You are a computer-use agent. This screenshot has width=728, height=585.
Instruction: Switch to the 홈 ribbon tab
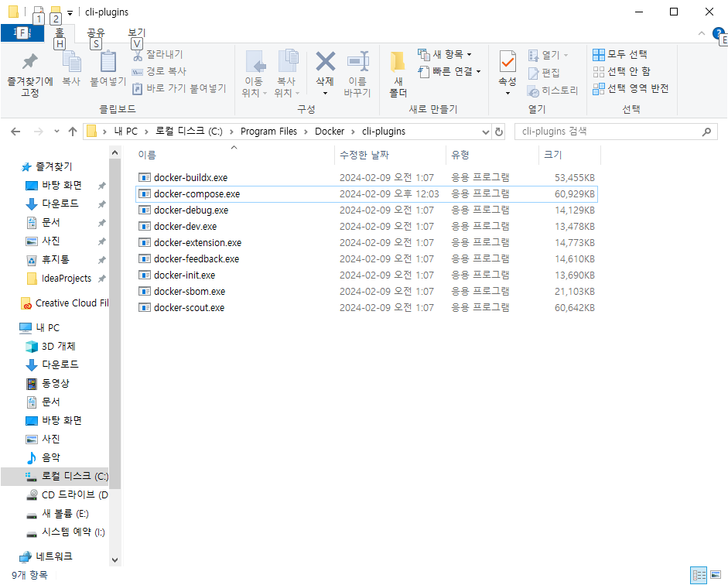click(x=60, y=33)
